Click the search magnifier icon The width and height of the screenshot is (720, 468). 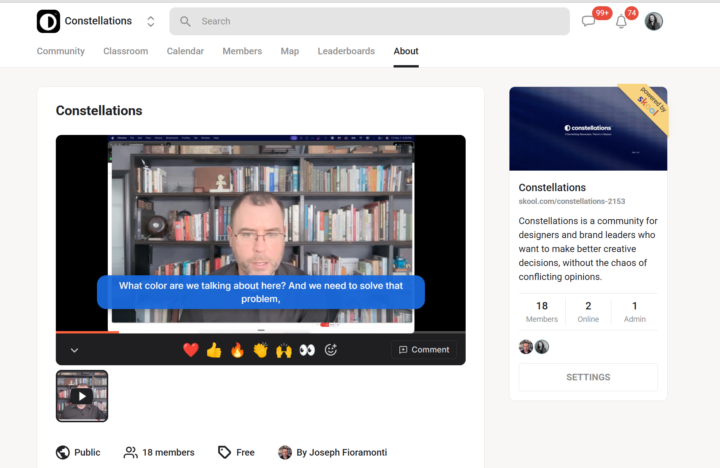[x=185, y=21]
